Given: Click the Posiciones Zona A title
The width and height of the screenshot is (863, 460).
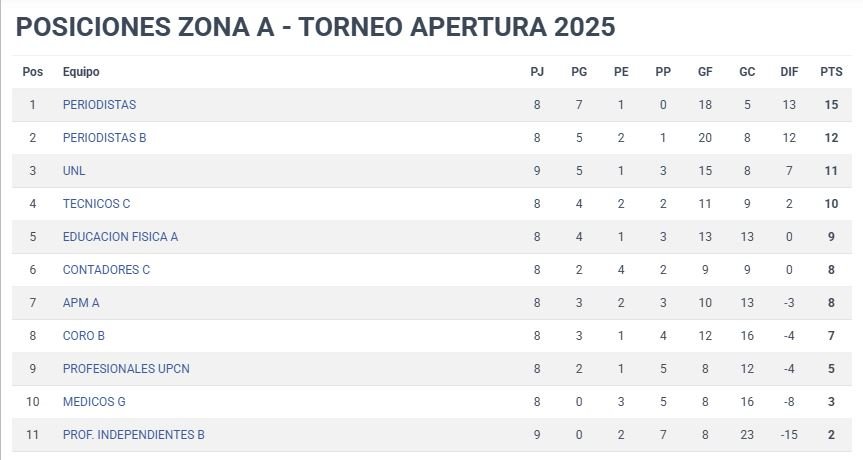Looking at the screenshot, I should point(315,27).
